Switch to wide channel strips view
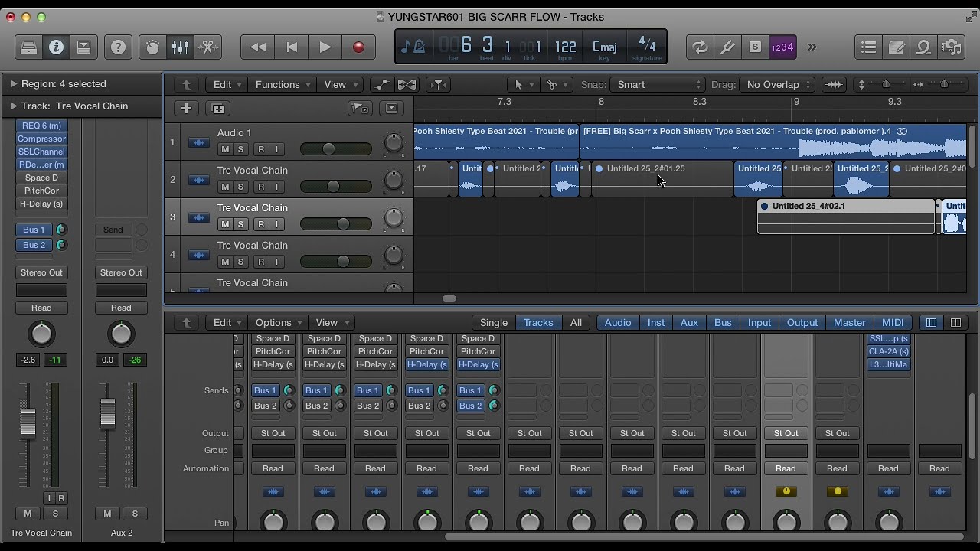980x551 pixels. click(955, 323)
